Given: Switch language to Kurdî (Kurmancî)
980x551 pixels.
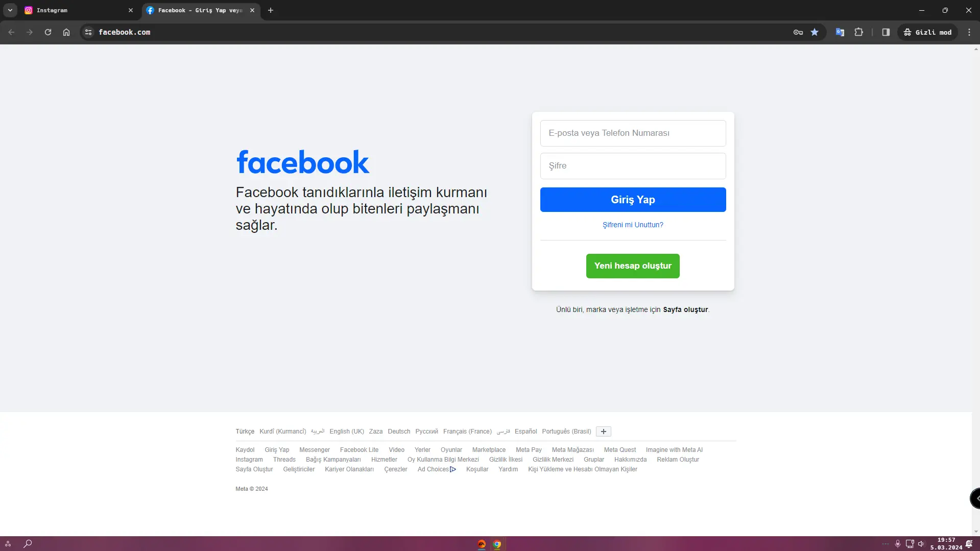Looking at the screenshot, I should [x=282, y=432].
